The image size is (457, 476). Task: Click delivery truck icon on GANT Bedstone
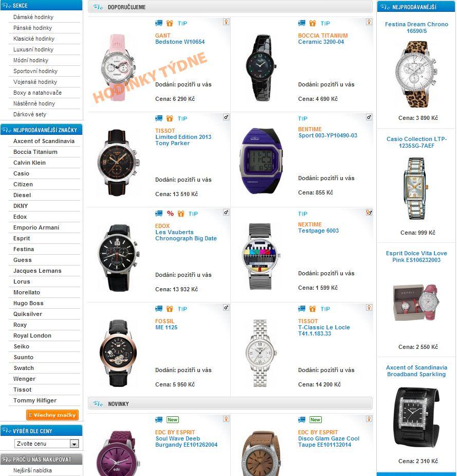pyautogui.click(x=159, y=23)
